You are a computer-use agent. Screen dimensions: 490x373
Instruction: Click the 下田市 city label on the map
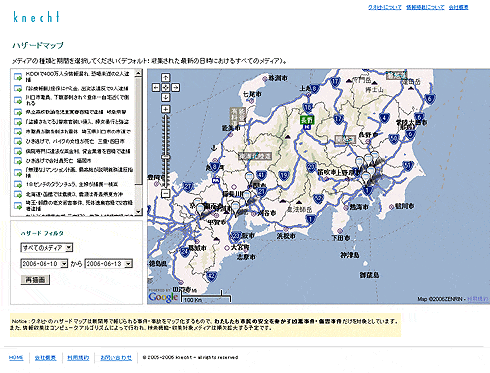click(341, 238)
